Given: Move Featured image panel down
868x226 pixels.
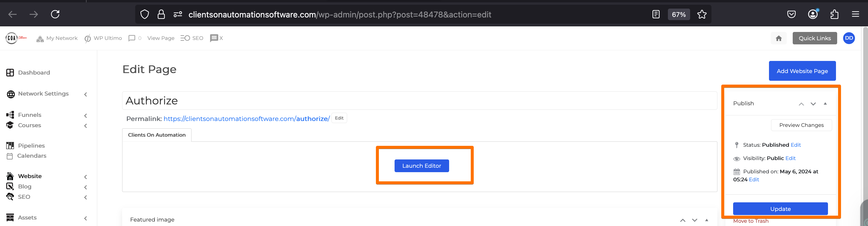Looking at the screenshot, I should [695, 220].
